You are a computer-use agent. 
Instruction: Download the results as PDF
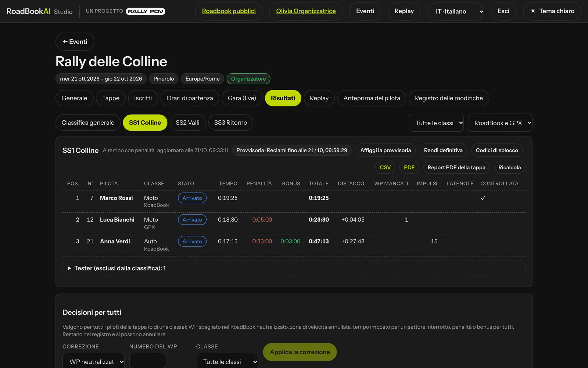[409, 167]
